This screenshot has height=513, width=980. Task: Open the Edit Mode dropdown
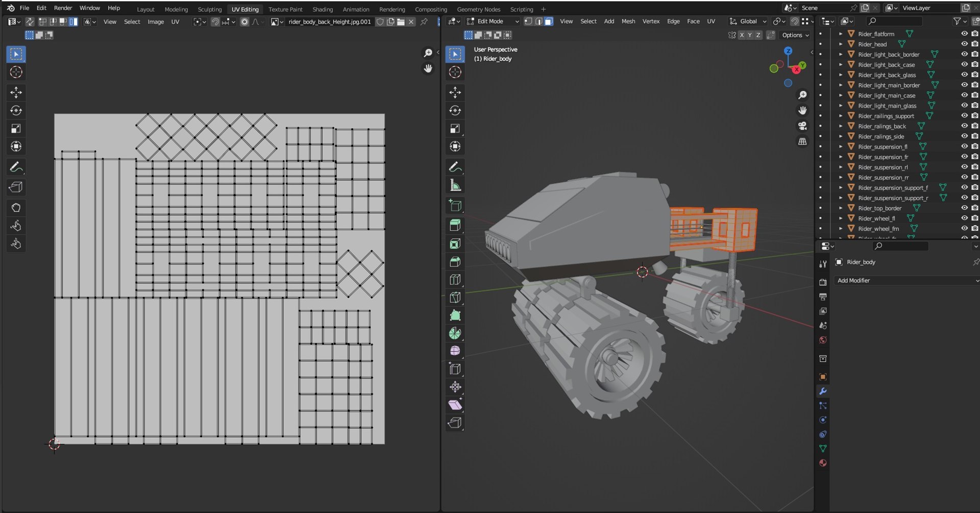point(493,21)
